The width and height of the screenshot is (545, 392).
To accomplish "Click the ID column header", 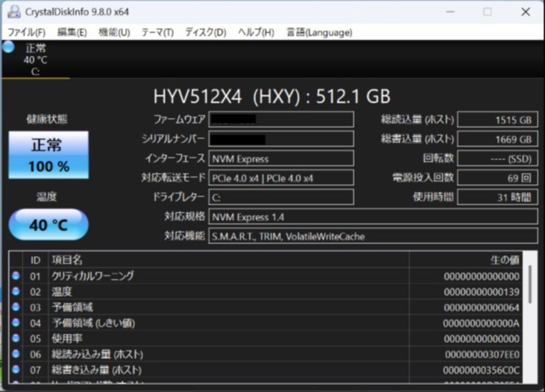I will tap(35, 260).
